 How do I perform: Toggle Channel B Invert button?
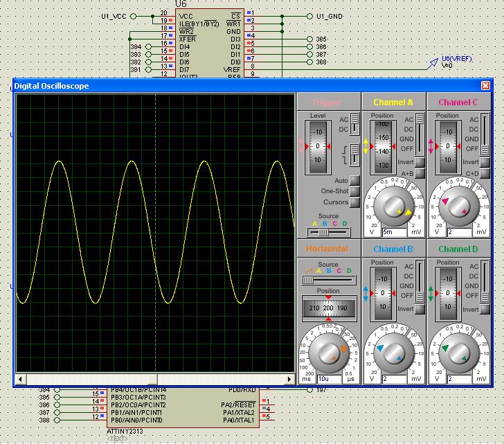coord(420,309)
